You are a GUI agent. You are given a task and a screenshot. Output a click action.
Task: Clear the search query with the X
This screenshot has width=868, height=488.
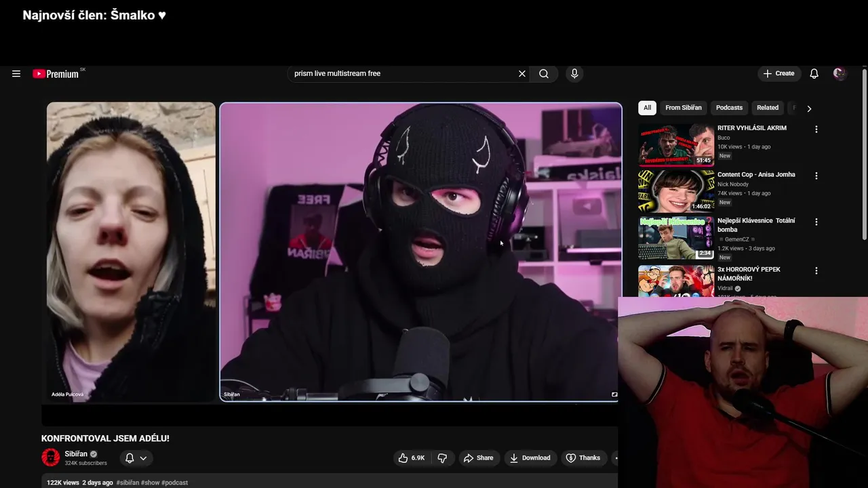(x=522, y=74)
